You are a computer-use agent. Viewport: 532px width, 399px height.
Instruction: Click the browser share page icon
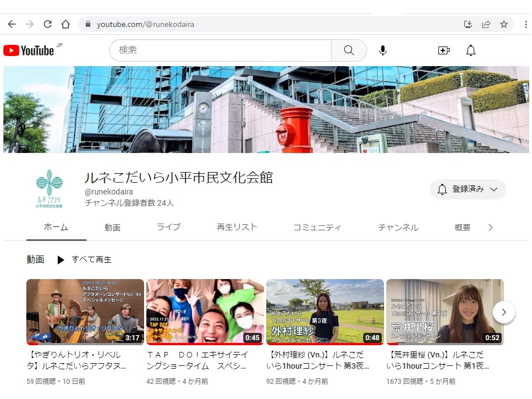click(486, 24)
